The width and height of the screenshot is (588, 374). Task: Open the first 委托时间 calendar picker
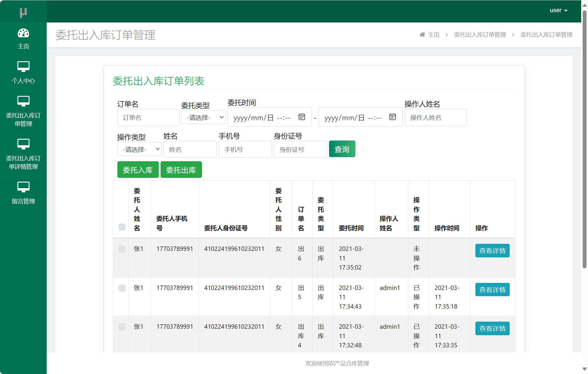(x=302, y=117)
